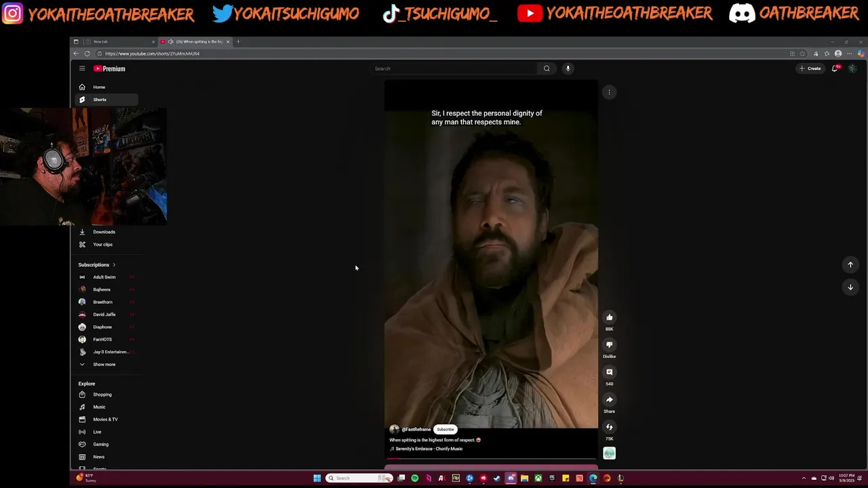Click the YouTube Premium logo

click(109, 68)
